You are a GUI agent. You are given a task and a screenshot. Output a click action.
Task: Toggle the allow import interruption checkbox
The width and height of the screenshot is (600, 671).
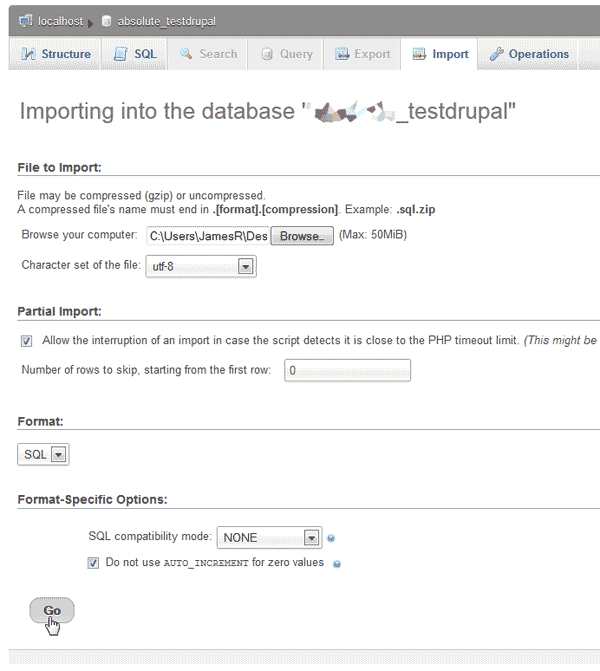click(x=26, y=341)
